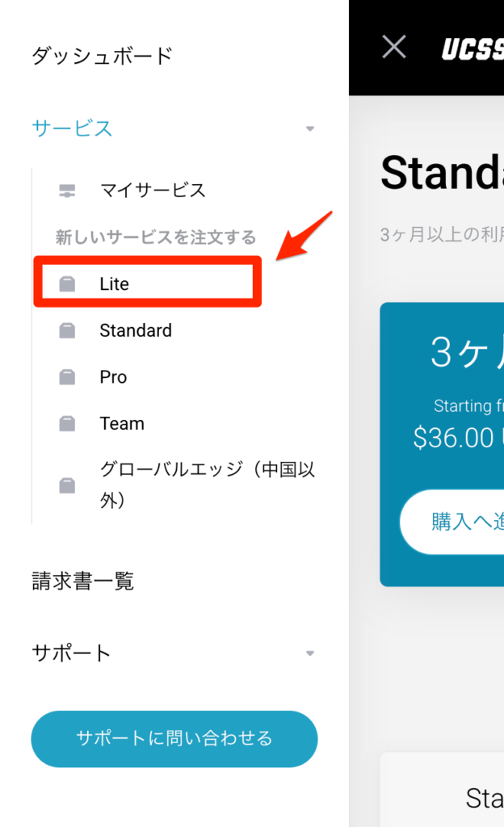Click the box icon beside Standard
The image size is (504, 827).
tap(67, 330)
